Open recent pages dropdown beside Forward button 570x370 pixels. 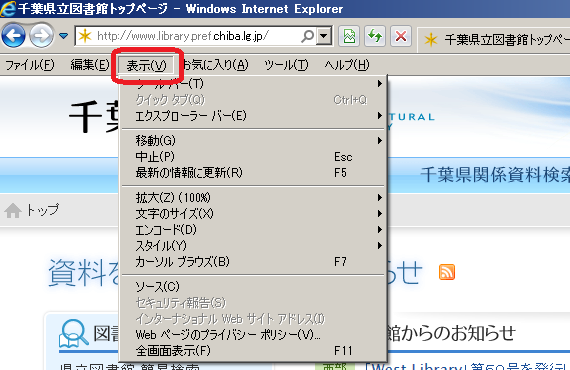pyautogui.click(x=64, y=36)
